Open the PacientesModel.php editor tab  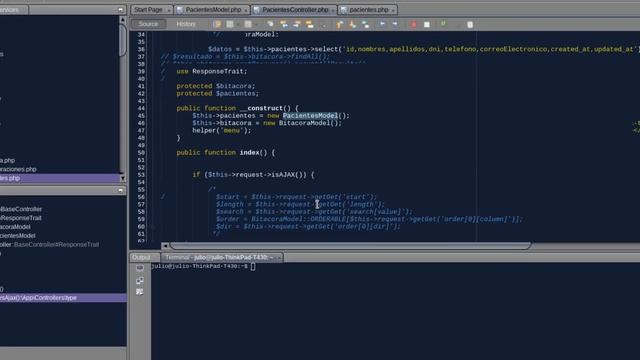click(x=213, y=9)
